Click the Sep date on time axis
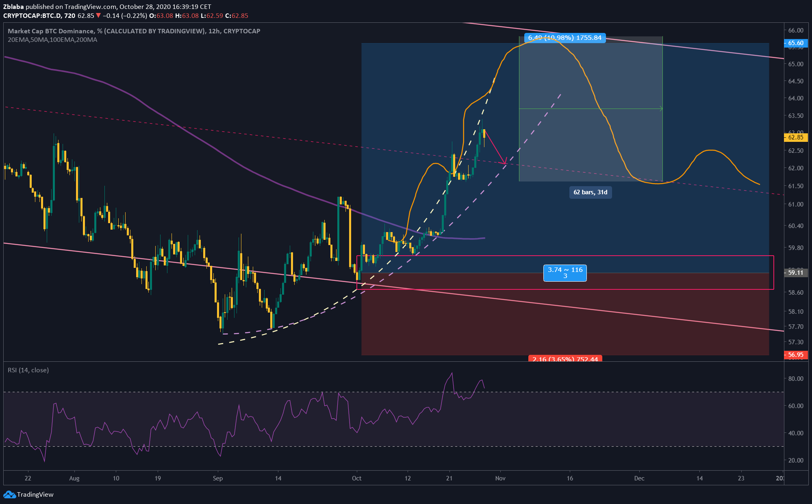Viewport: 812px width, 504px height. 218,478
